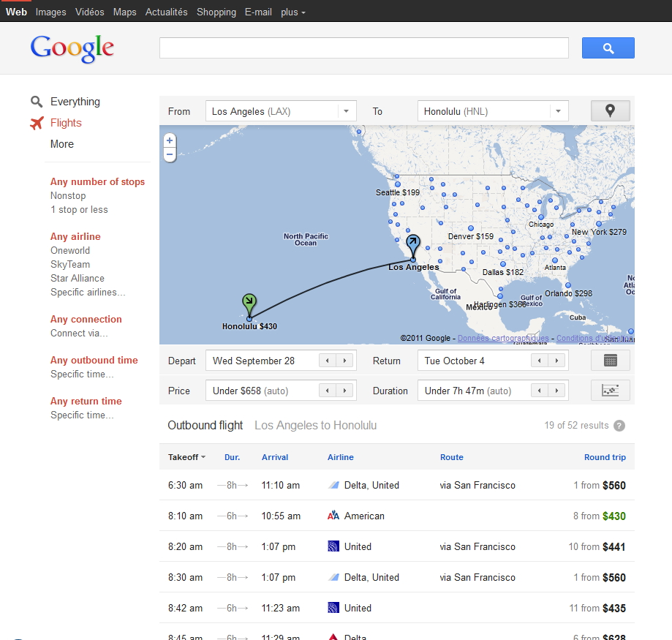Click the Google logo
The height and width of the screenshot is (640, 672).
point(72,49)
